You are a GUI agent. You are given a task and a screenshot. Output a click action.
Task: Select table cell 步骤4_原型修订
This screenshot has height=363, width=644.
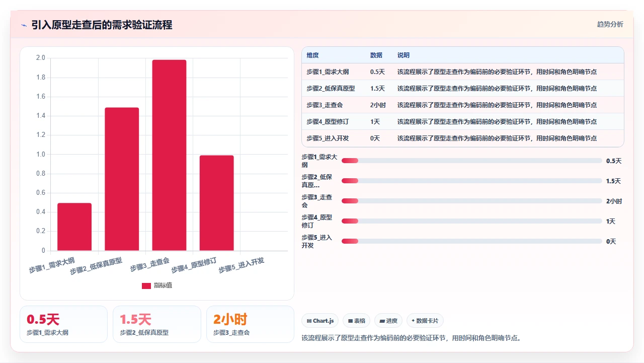(x=328, y=121)
